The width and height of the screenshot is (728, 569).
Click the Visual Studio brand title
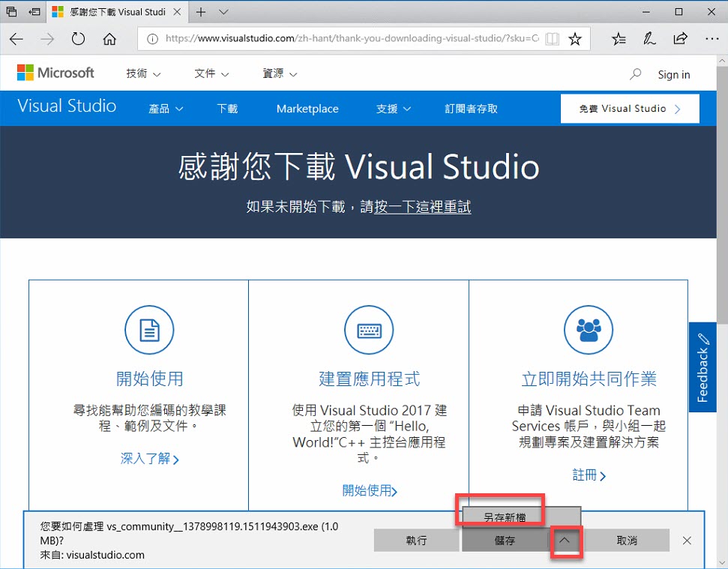67,106
